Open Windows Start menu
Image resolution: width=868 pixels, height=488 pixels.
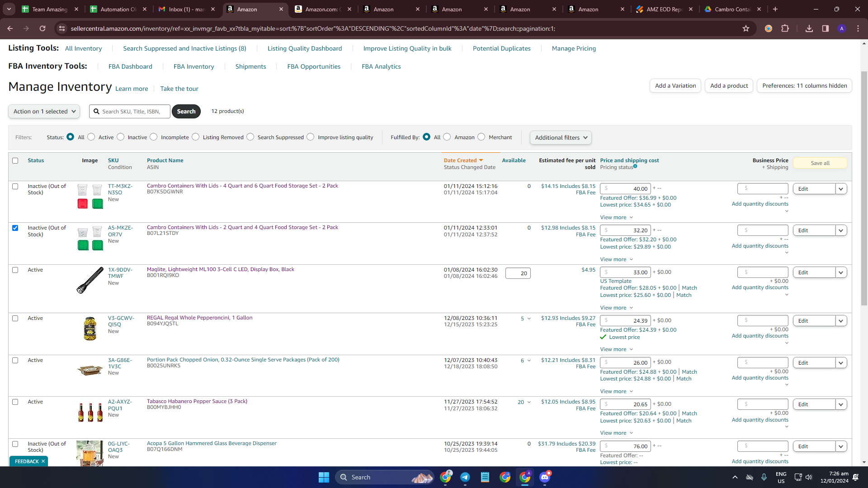tap(324, 477)
